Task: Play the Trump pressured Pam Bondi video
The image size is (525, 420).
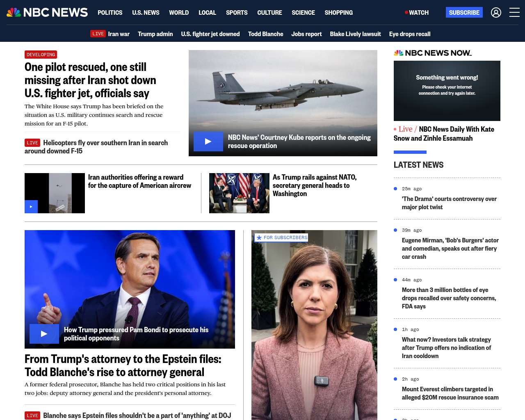Action: 44,334
